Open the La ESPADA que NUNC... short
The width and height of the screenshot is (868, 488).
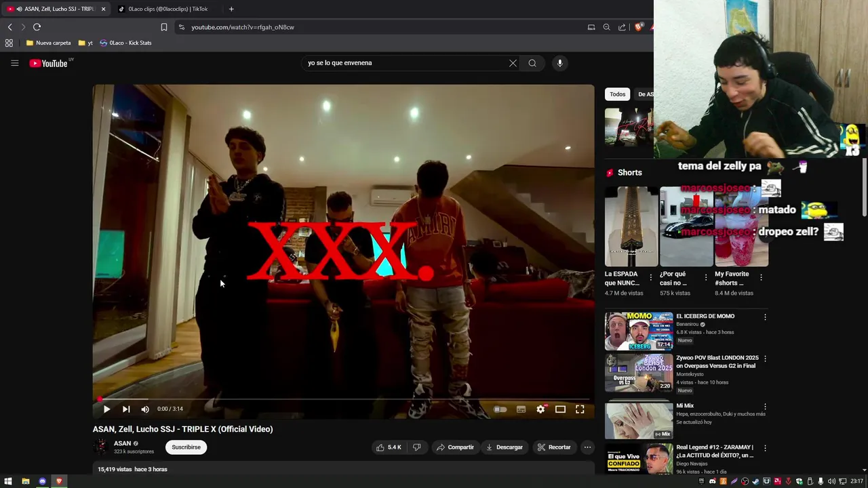click(631, 226)
